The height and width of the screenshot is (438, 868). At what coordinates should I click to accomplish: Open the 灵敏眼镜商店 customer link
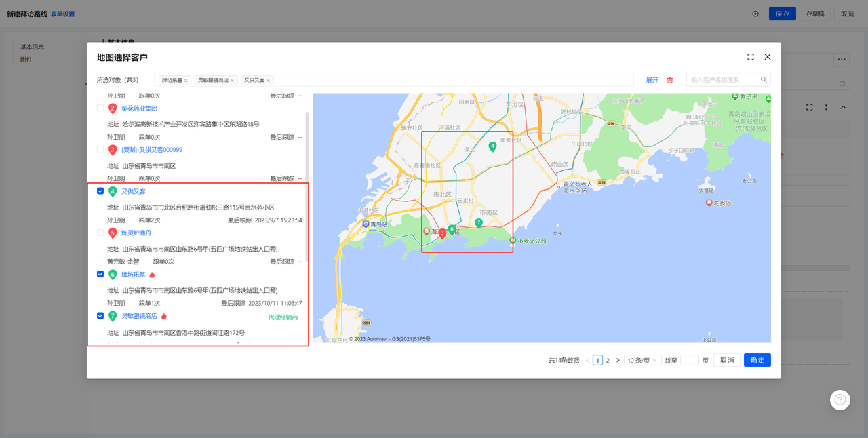click(139, 316)
